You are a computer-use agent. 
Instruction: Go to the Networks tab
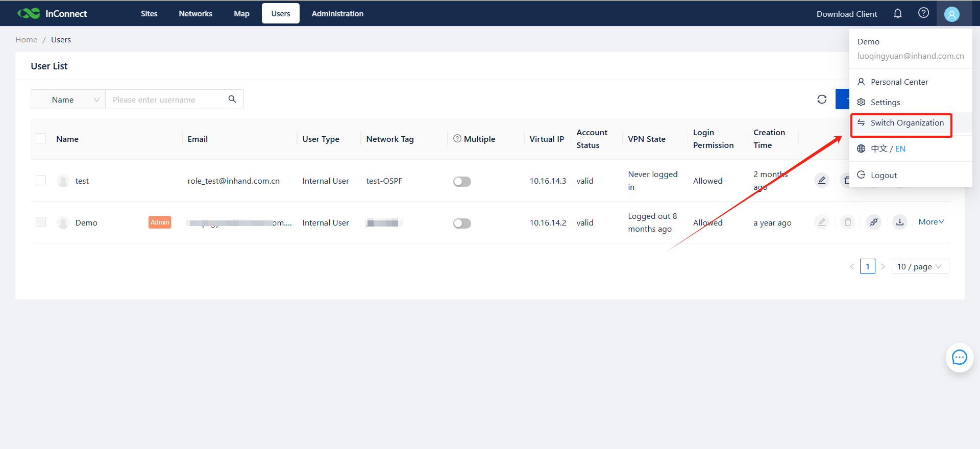(195, 14)
